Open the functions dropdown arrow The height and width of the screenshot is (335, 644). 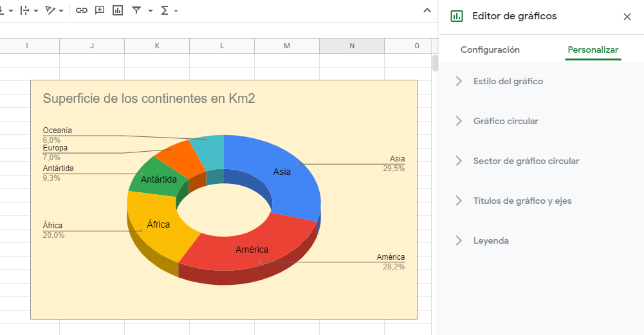point(176,11)
